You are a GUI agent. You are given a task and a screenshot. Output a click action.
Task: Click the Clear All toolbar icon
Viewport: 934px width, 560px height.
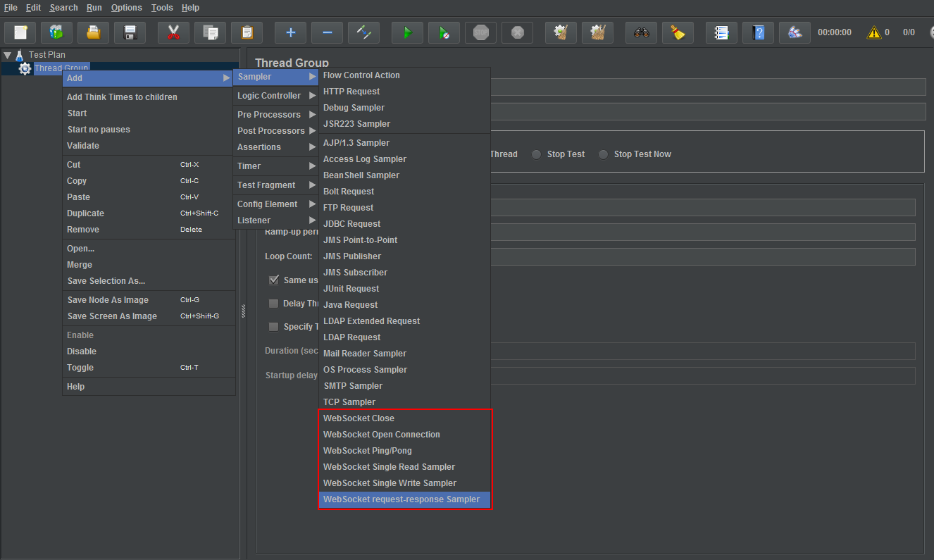(597, 32)
